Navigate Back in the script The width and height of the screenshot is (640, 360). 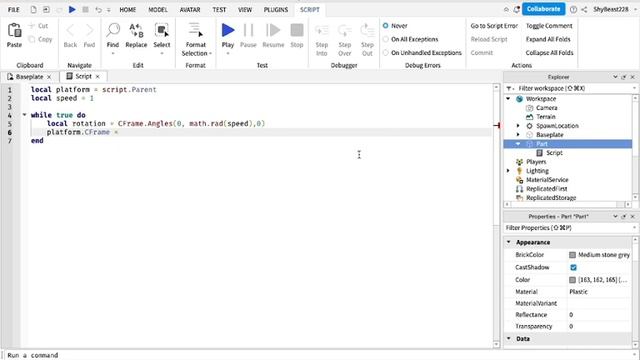point(70,31)
